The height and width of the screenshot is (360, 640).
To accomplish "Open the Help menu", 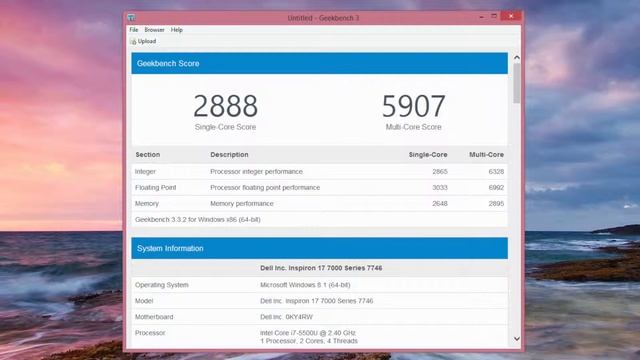I will click(177, 30).
